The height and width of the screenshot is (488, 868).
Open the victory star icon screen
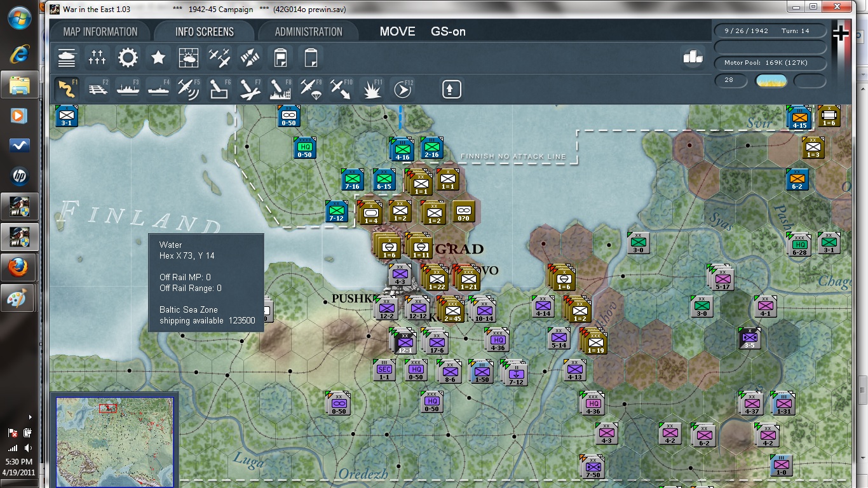pos(158,58)
